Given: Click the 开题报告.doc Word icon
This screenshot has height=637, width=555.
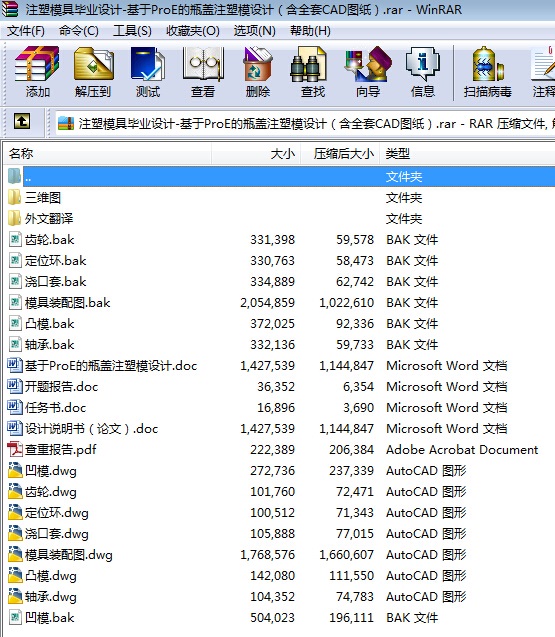Looking at the screenshot, I should (x=15, y=386).
